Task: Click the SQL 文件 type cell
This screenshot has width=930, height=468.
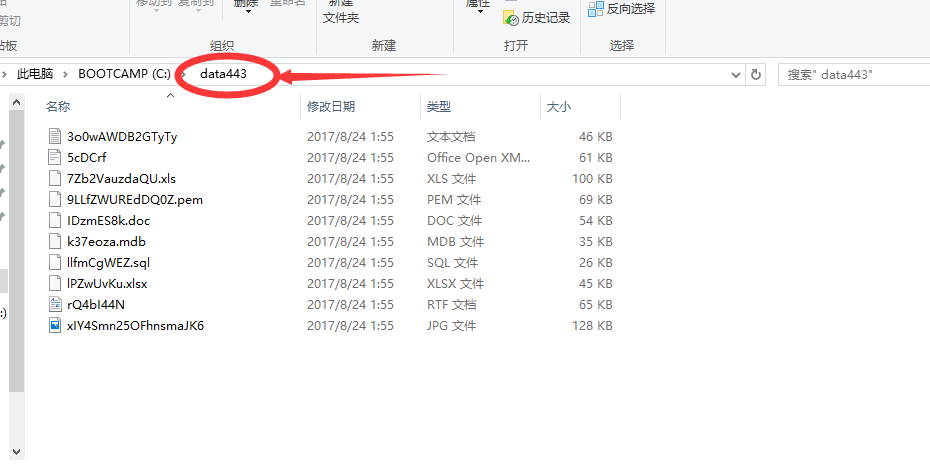Action: [453, 262]
